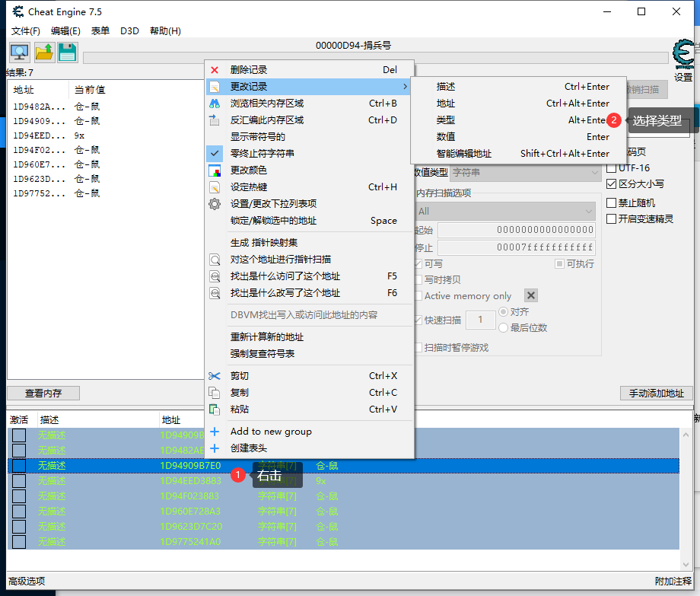Save the table using floppy disk icon

coord(67,52)
